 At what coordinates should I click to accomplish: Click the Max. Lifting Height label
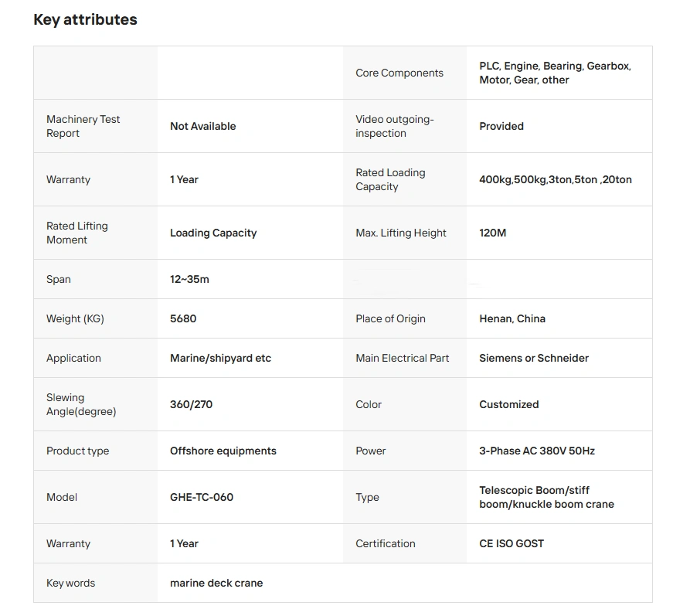click(401, 233)
